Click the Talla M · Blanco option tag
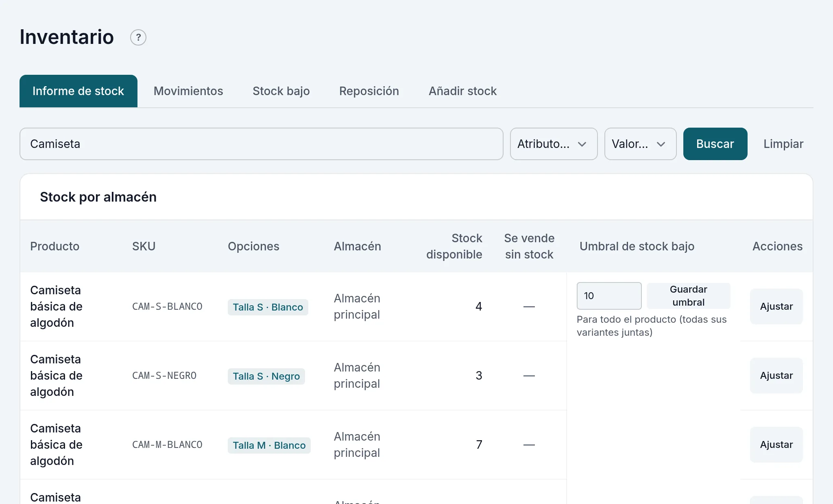The height and width of the screenshot is (504, 833). pyautogui.click(x=269, y=445)
